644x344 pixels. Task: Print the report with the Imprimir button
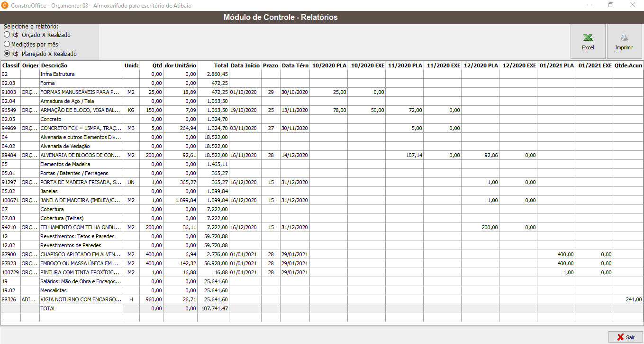pyautogui.click(x=624, y=41)
